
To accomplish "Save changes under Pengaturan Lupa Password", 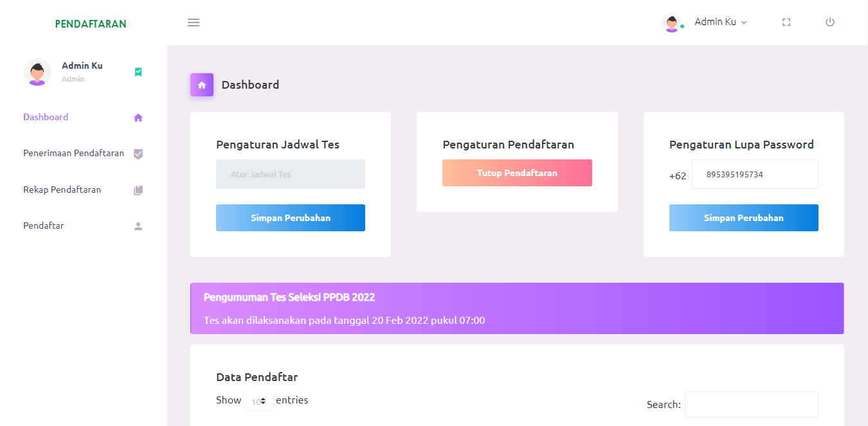I will click(743, 218).
